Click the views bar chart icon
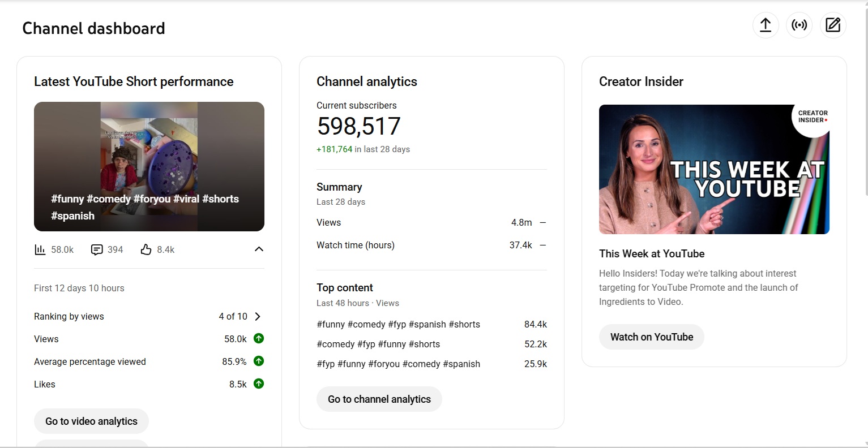868x448 pixels. pos(40,249)
